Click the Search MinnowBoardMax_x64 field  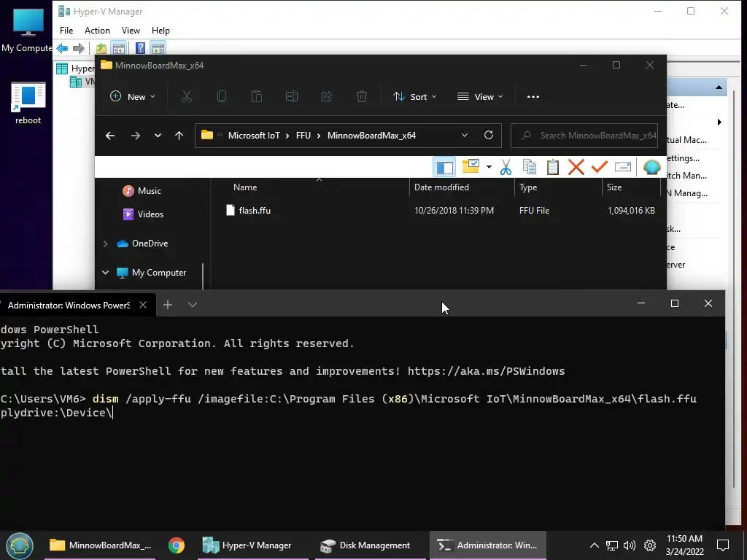(584, 136)
